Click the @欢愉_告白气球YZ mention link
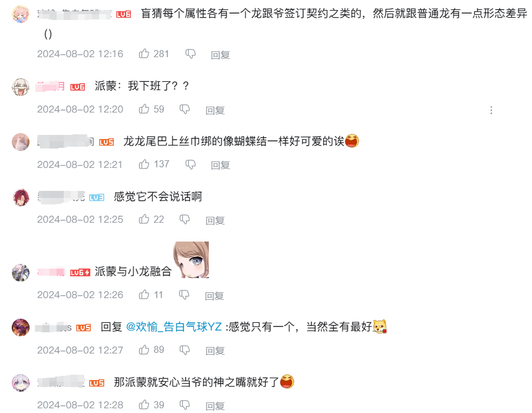The width and height of the screenshot is (532, 413). tap(174, 326)
